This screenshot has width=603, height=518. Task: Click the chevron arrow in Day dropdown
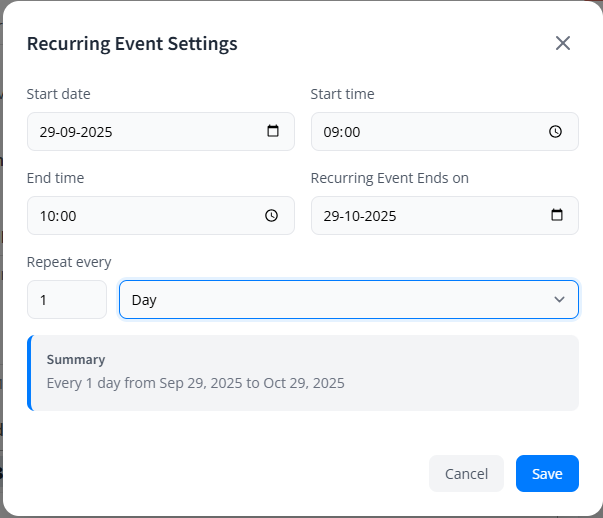click(559, 299)
